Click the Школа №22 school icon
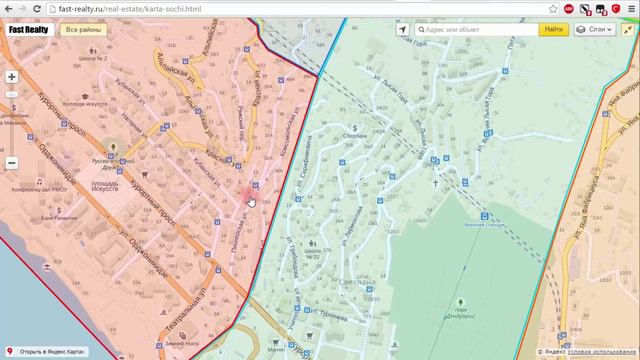Screen dimensions: 640x360 click(x=312, y=244)
